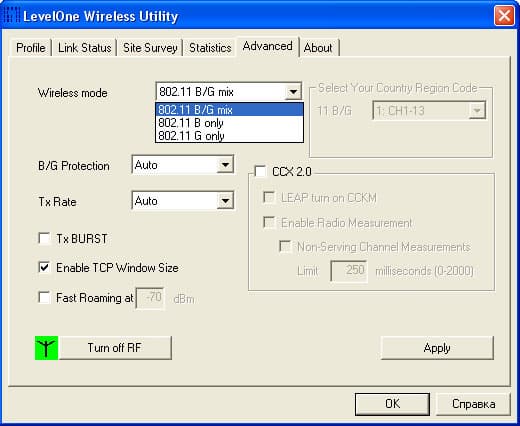Collapse the Wireless mode dropdown arrow
This screenshot has height=426, width=520.
[x=293, y=92]
